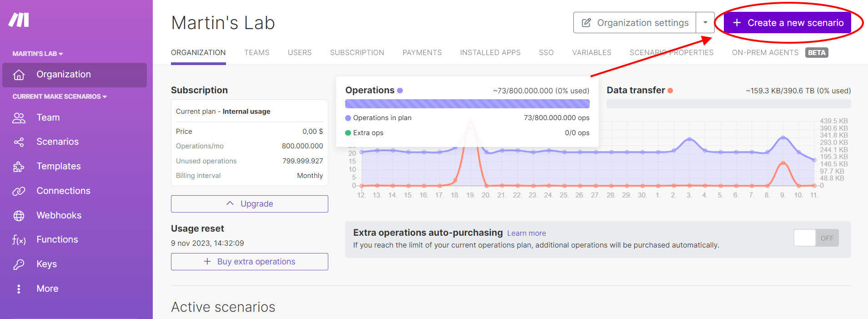Click the Team people icon
The image size is (868, 319).
point(19,118)
